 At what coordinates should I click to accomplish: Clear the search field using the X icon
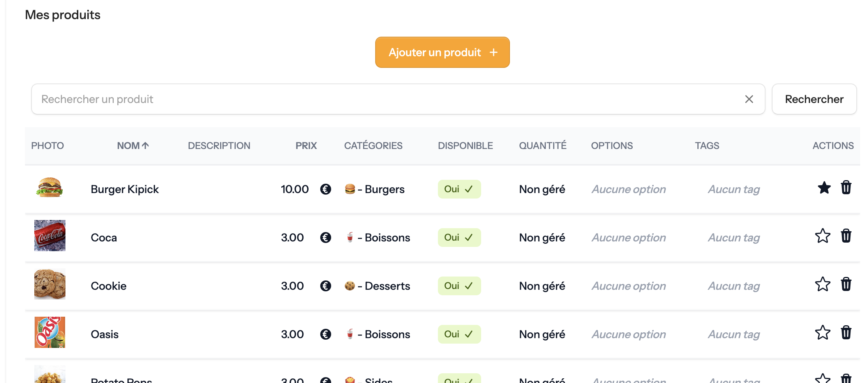pos(749,99)
